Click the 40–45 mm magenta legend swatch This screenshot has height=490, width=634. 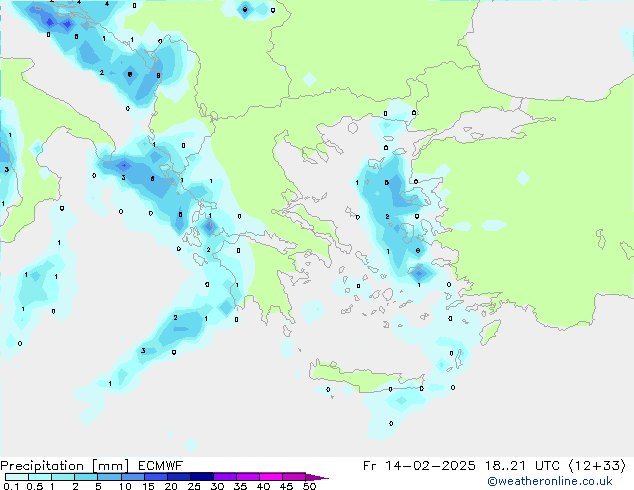271,477
